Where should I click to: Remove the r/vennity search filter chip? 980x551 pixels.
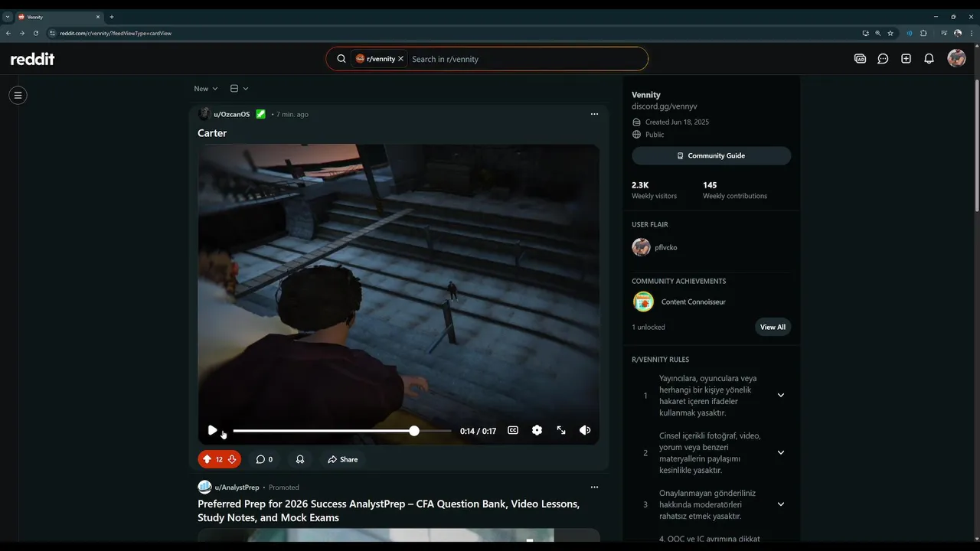tap(400, 59)
